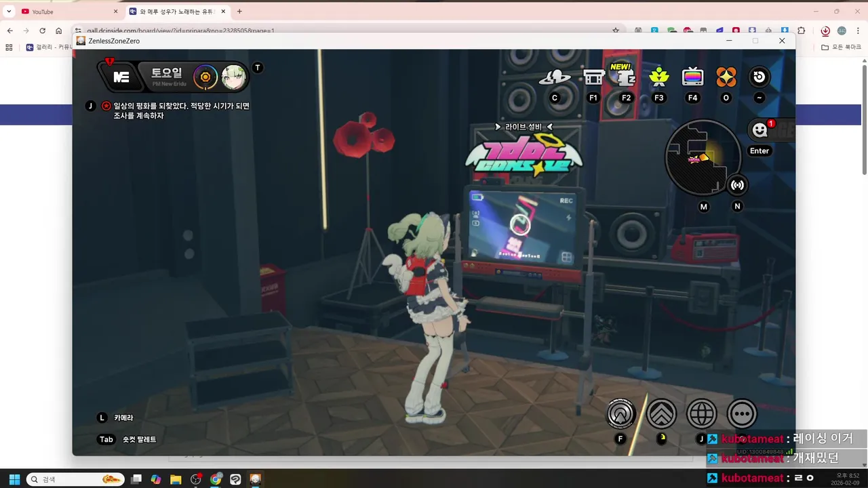Click the 카메라 camera hint label
The height and width of the screenshot is (488, 868).
point(123,418)
